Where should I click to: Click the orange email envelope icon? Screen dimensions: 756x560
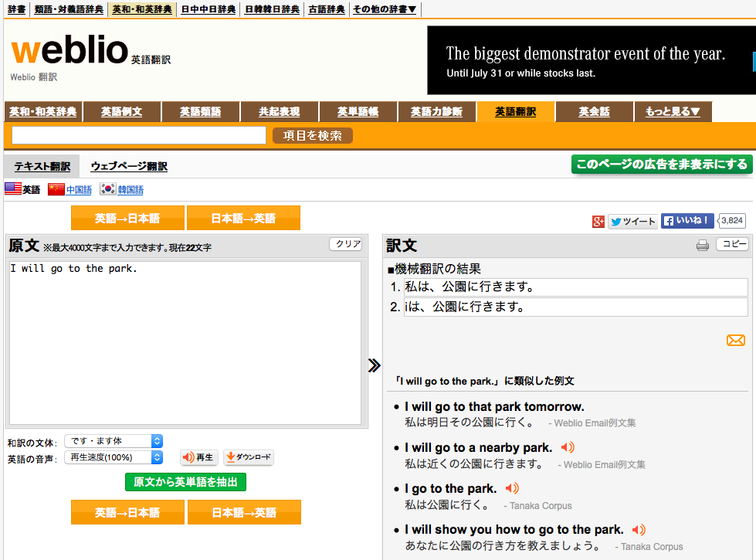[x=735, y=341]
